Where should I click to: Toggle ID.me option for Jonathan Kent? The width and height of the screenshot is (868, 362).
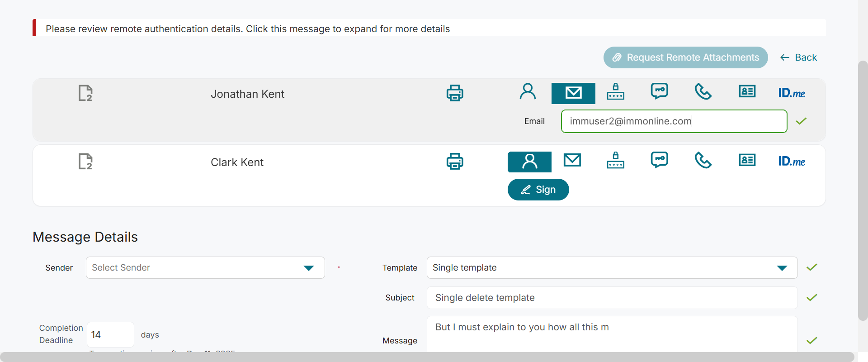(792, 93)
